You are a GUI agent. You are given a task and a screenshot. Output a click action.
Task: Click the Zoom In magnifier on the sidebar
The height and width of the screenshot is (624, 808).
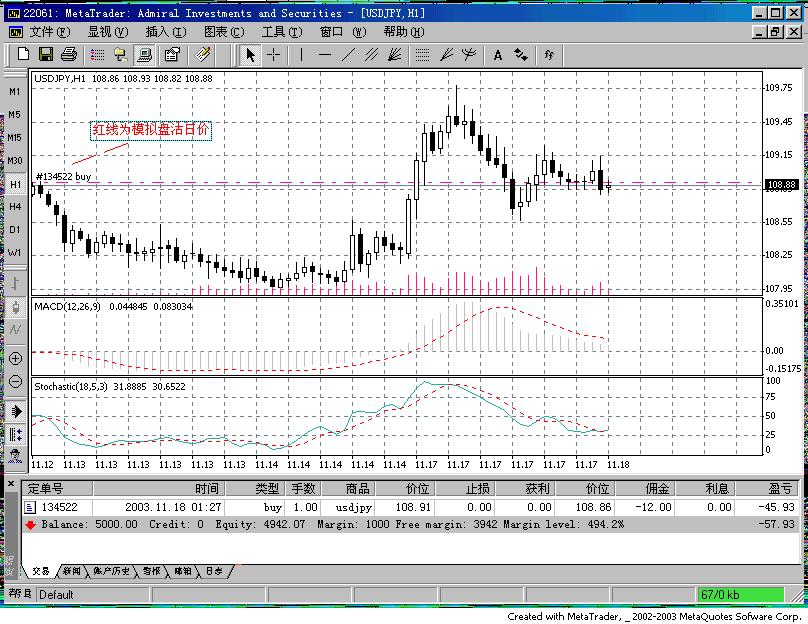click(x=15, y=358)
